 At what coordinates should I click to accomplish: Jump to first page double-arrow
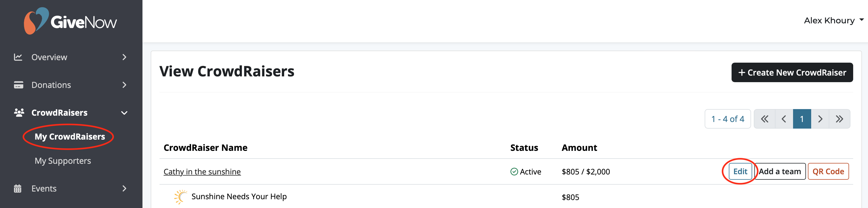(765, 119)
